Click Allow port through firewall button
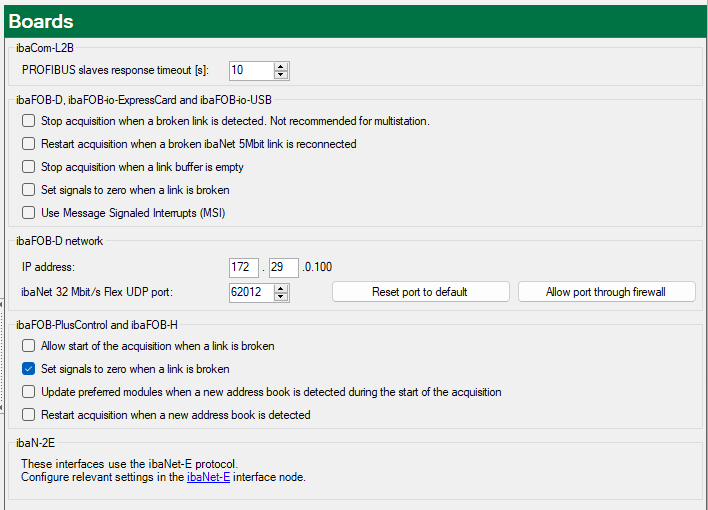The image size is (708, 510). click(606, 292)
